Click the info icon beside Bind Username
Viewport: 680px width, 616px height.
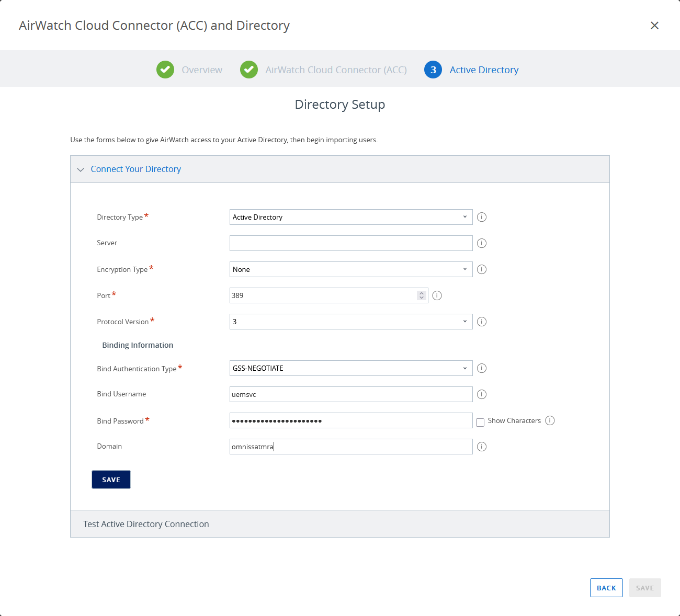click(x=482, y=394)
